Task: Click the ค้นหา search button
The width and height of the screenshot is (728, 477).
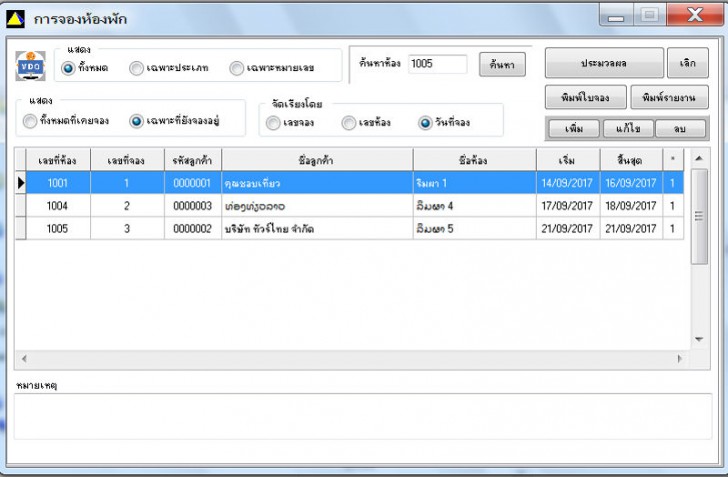Action: tap(502, 64)
